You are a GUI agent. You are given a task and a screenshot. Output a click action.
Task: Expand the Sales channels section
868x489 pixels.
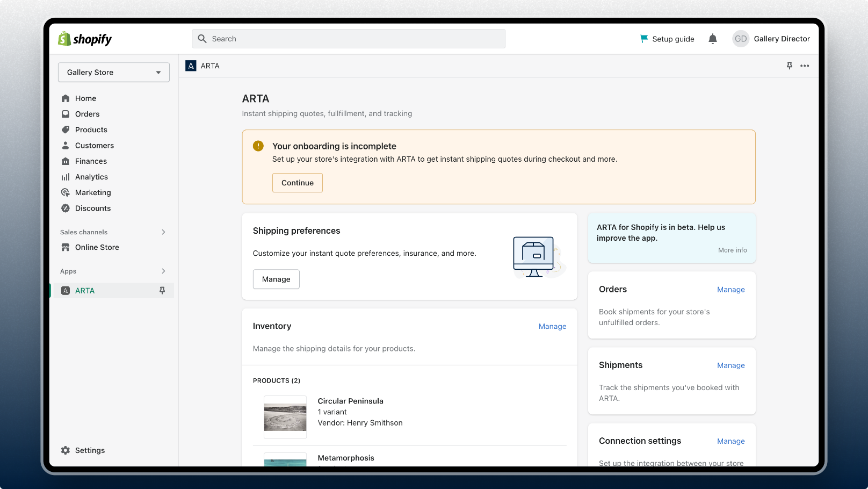pos(163,232)
